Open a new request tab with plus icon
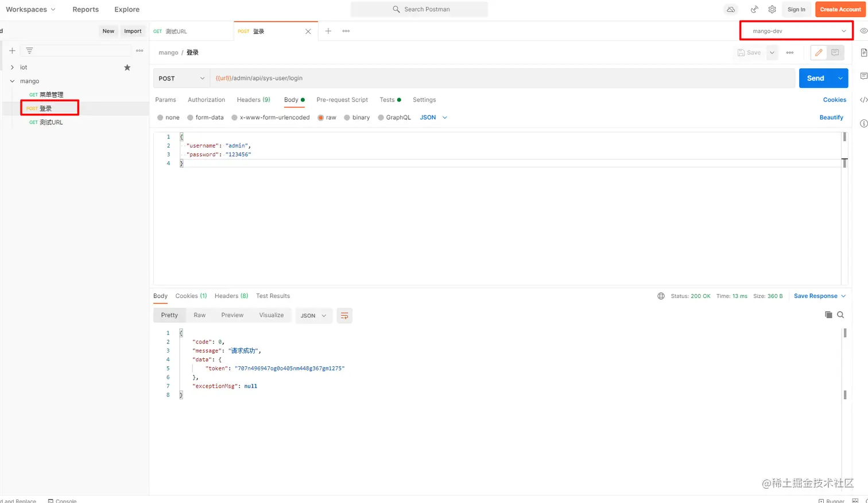The height and width of the screenshot is (503, 868). pos(328,31)
